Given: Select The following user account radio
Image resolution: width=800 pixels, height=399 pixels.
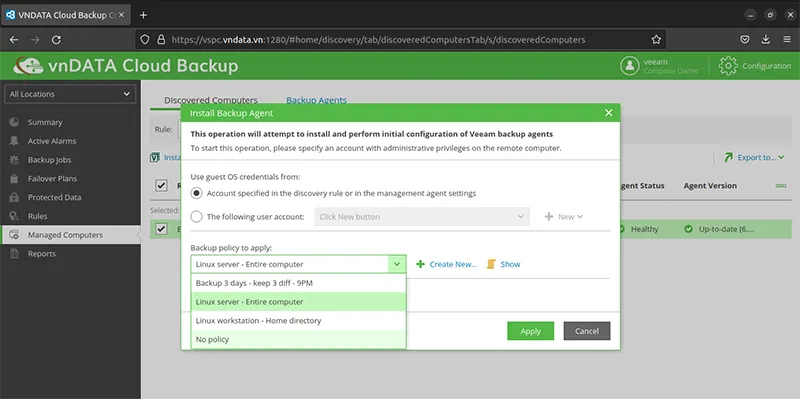Looking at the screenshot, I should [196, 217].
